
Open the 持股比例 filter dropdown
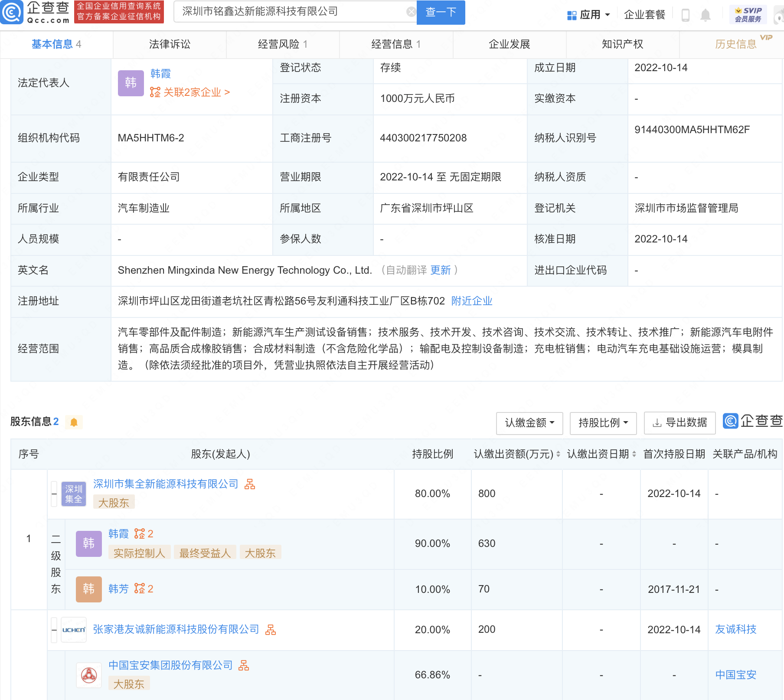coord(603,423)
